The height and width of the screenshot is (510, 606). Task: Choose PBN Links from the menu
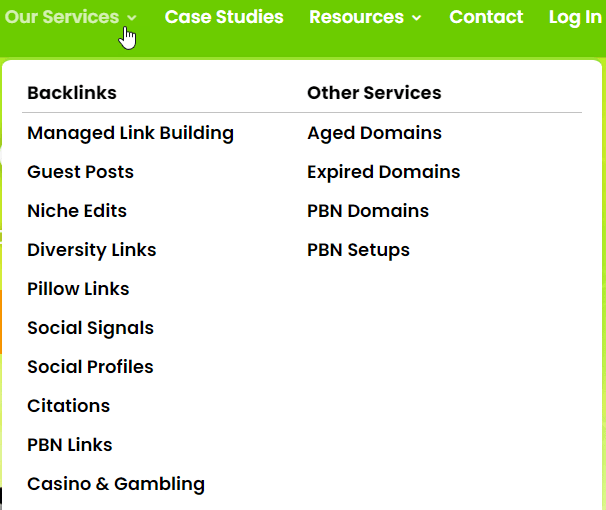click(69, 445)
